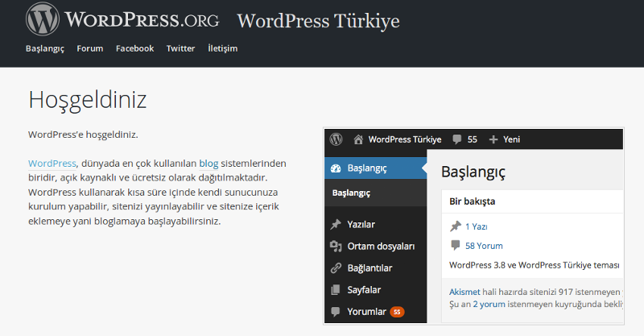Open the Başlangıç header navigation item
The width and height of the screenshot is (644, 336).
point(45,48)
